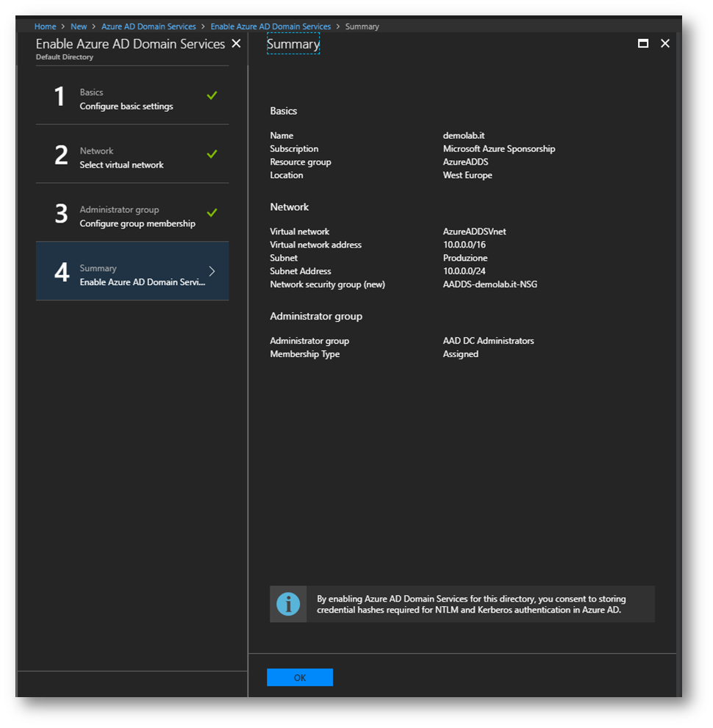Viewport: 713px width, 728px height.
Task: Click the green checkmark on Basics step
Action: click(x=212, y=95)
